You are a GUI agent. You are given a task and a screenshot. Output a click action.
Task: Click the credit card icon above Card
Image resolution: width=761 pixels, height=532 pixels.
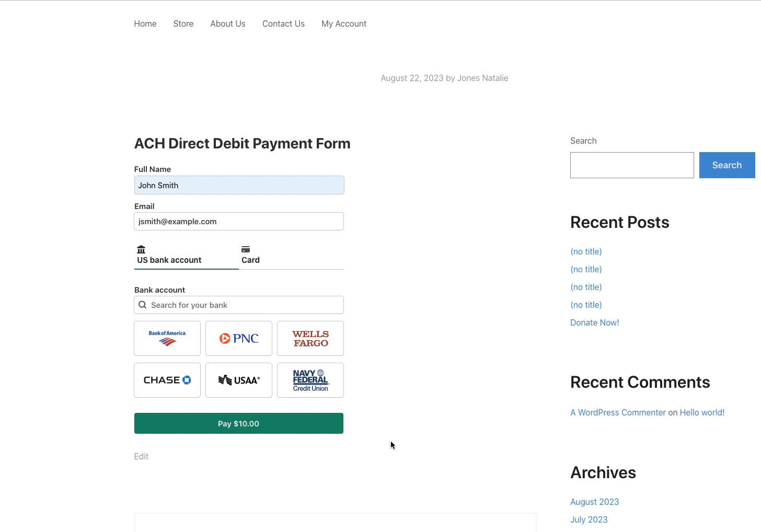click(246, 249)
